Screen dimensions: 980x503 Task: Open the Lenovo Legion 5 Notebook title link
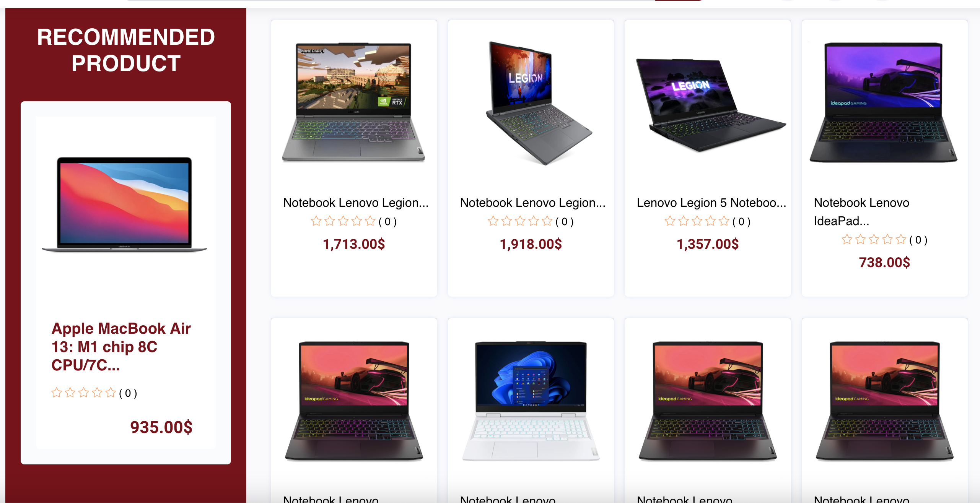pyautogui.click(x=711, y=203)
